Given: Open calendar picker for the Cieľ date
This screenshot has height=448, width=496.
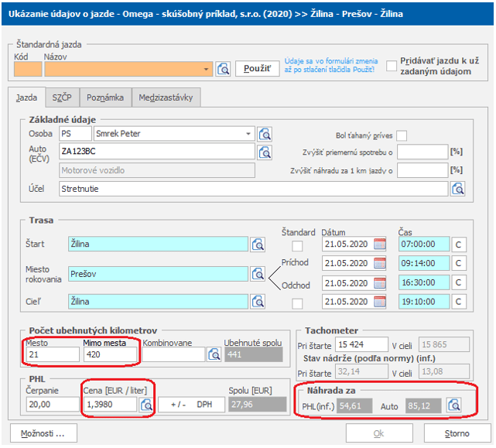Looking at the screenshot, I should pos(379,302).
